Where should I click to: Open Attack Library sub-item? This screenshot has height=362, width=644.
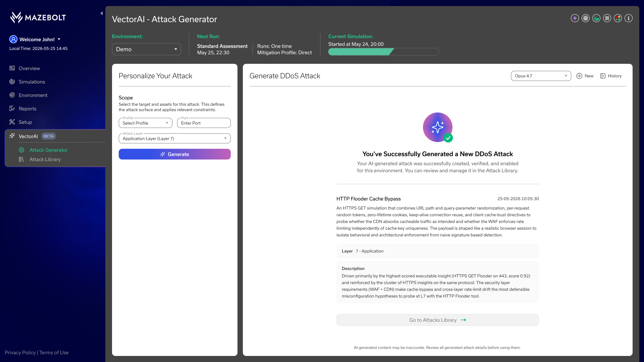click(45, 159)
